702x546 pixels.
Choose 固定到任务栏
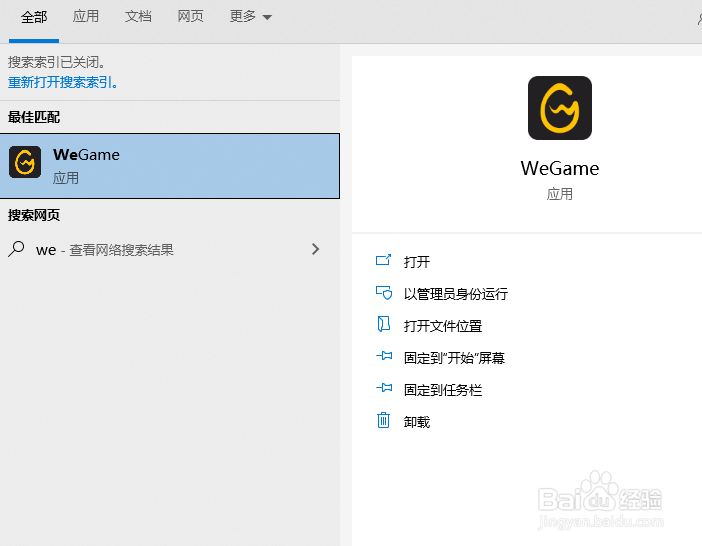tap(443, 390)
